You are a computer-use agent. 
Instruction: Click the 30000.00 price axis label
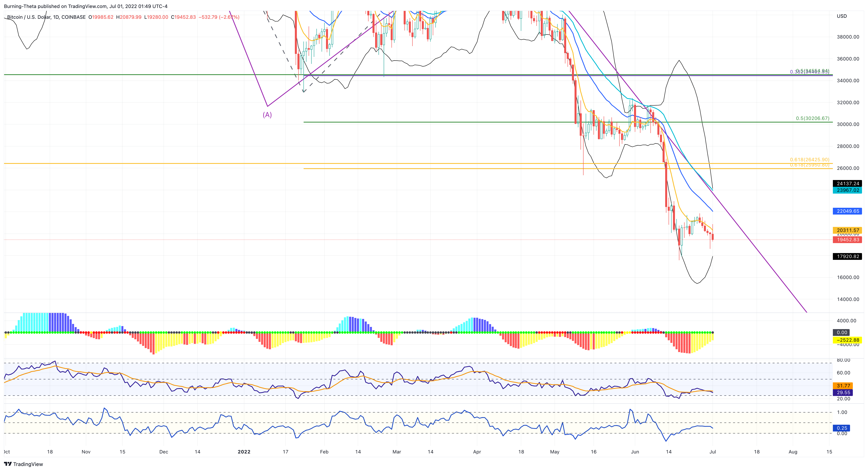pyautogui.click(x=848, y=124)
